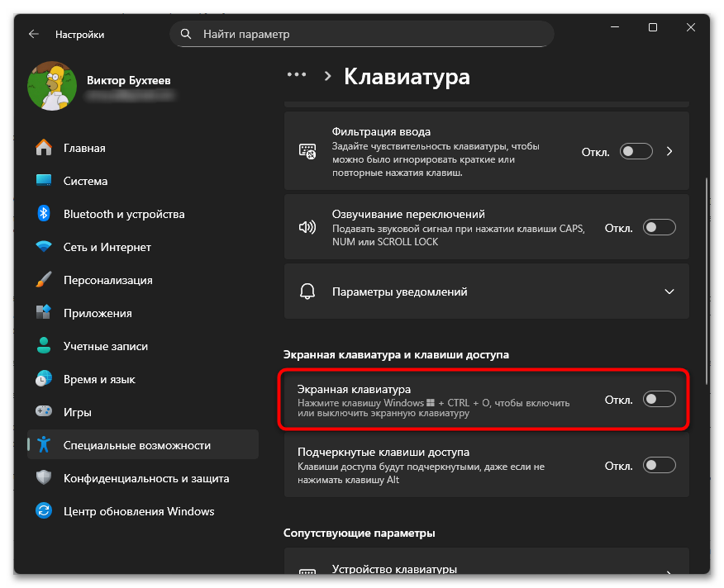This screenshot has height=588, width=724.
Task: Click the accessibility figure icon
Action: (x=44, y=445)
